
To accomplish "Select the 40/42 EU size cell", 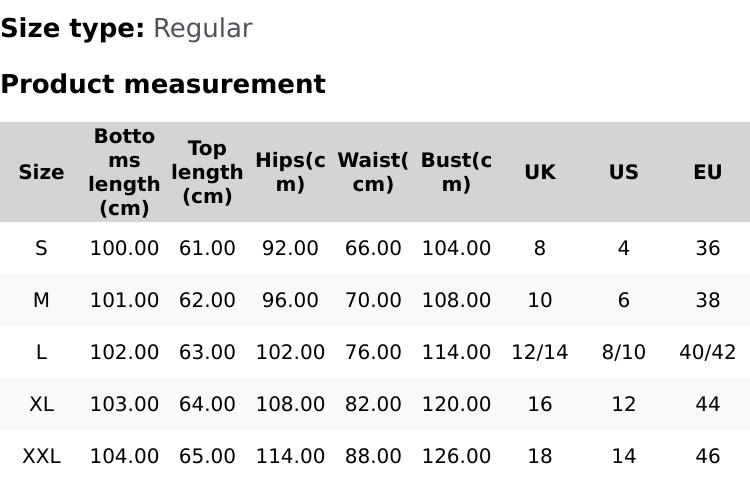I will pos(707,352).
